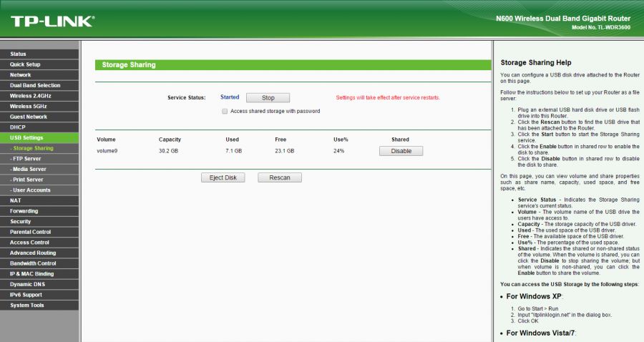Select Print Server submenu item
The height and width of the screenshot is (342, 644).
tap(27, 180)
